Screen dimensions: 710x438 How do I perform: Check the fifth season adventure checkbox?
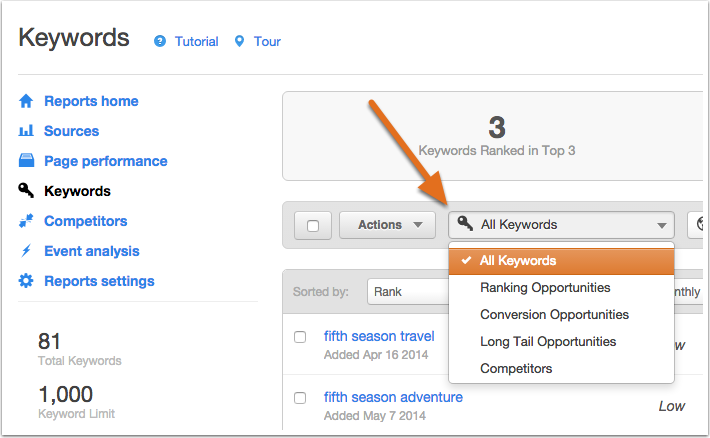(300, 398)
